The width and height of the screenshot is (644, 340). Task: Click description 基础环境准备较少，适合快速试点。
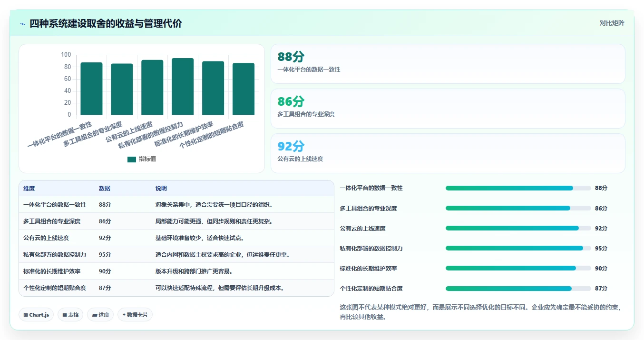(x=200, y=238)
